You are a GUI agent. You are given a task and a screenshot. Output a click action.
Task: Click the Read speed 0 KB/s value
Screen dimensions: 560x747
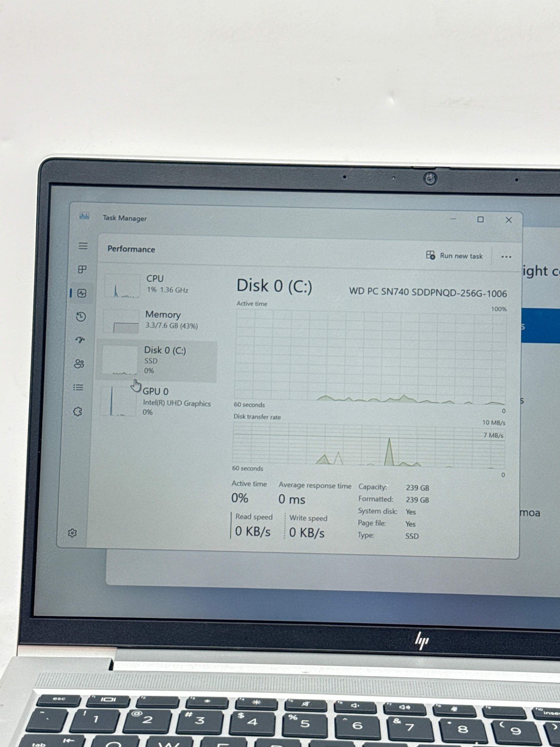(x=252, y=532)
